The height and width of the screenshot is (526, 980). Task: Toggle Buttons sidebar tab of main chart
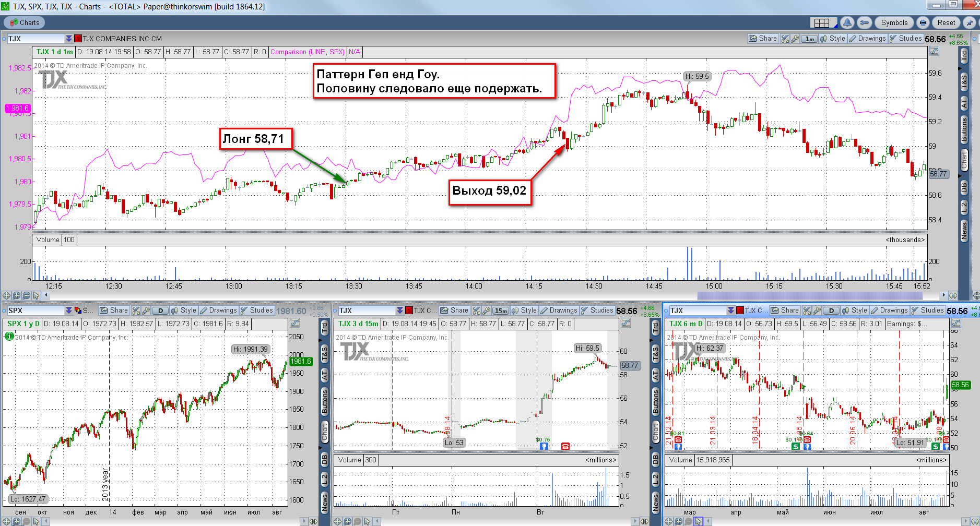coord(964,130)
